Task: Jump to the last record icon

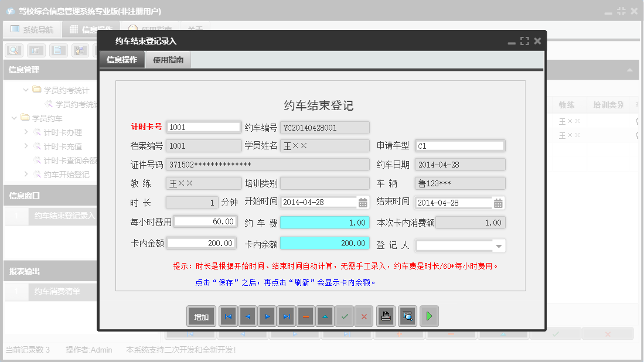Action: click(287, 316)
